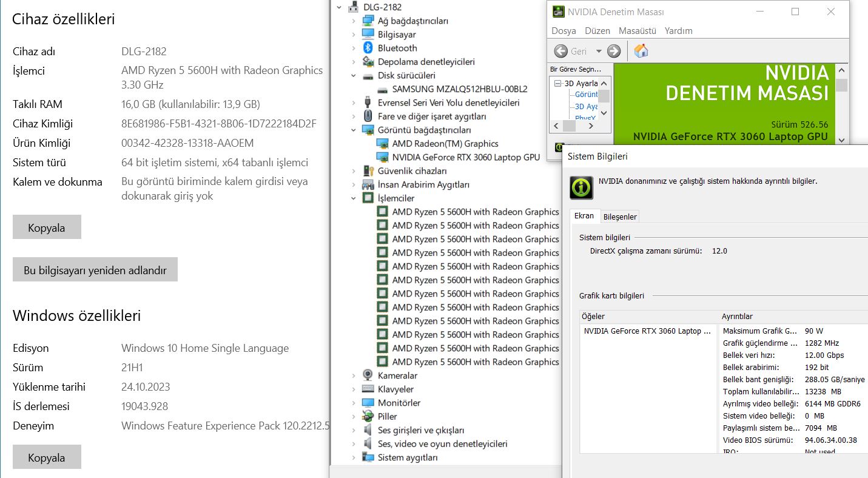Expand the Bluetooth node chevron
The width and height of the screenshot is (868, 478).
coord(354,48)
